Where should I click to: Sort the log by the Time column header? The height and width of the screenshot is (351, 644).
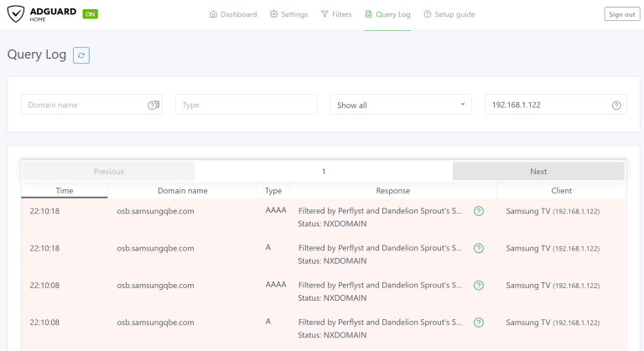coord(65,190)
